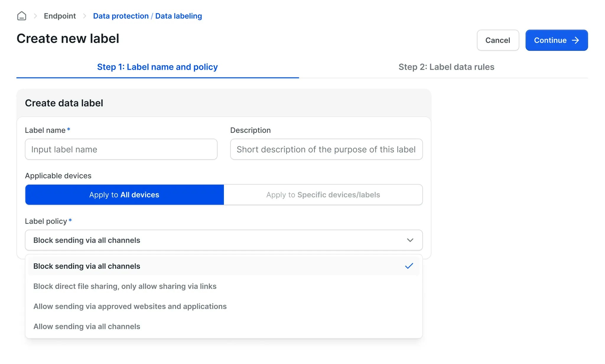Open Data protection breadcrumb link
Image resolution: width=605 pixels, height=364 pixels.
tap(121, 16)
